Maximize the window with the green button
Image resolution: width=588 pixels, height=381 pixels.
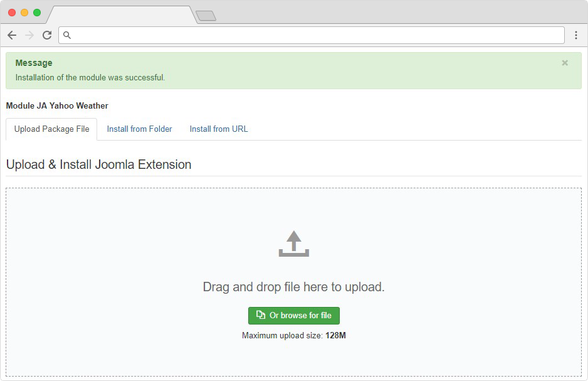coord(37,13)
